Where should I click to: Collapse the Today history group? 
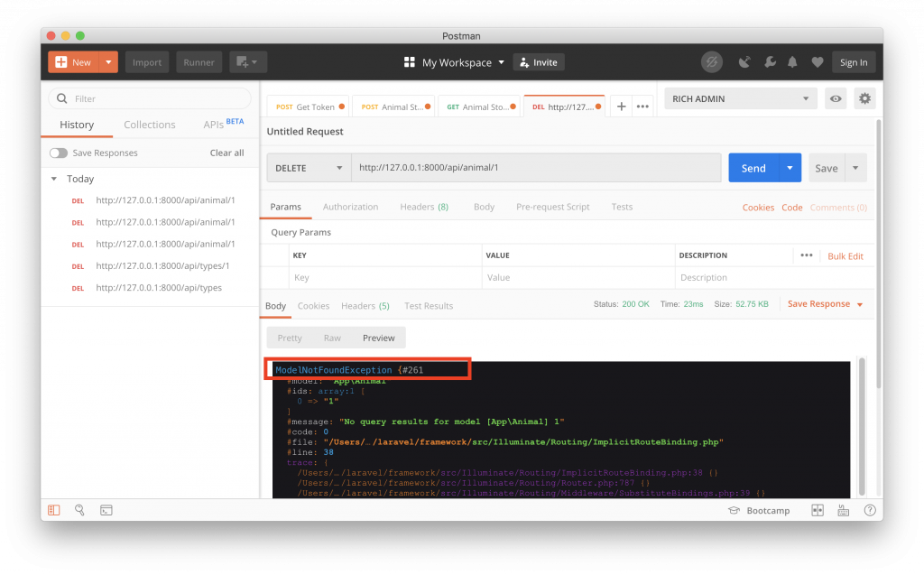[54, 179]
